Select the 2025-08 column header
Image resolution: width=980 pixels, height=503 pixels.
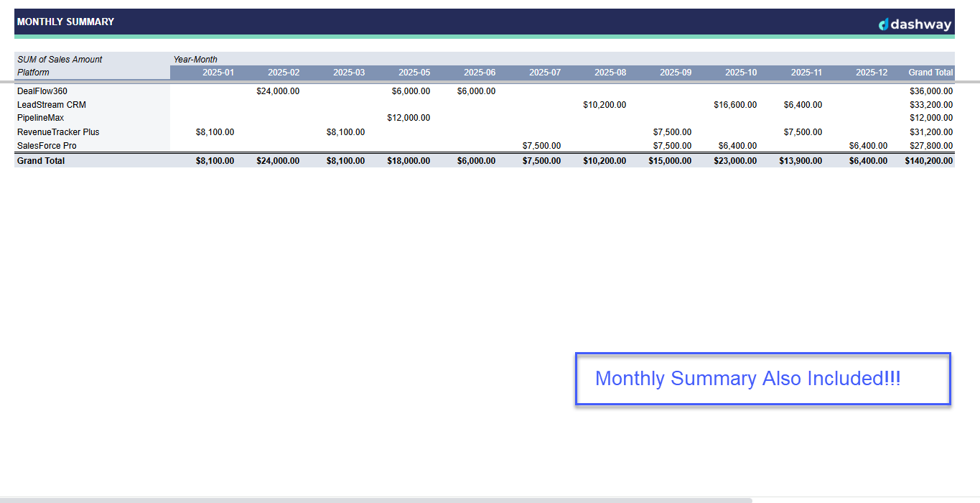click(x=610, y=73)
